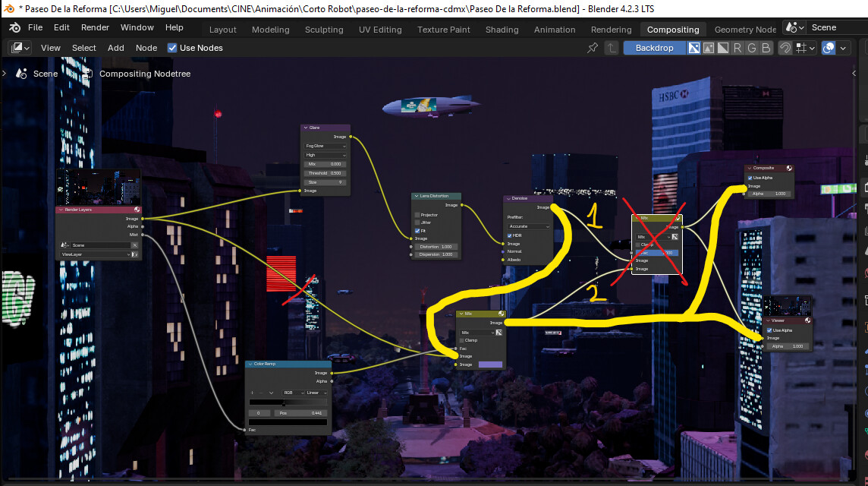Click the purple color swatch on Mix node
The height and width of the screenshot is (486, 868).
pos(490,364)
